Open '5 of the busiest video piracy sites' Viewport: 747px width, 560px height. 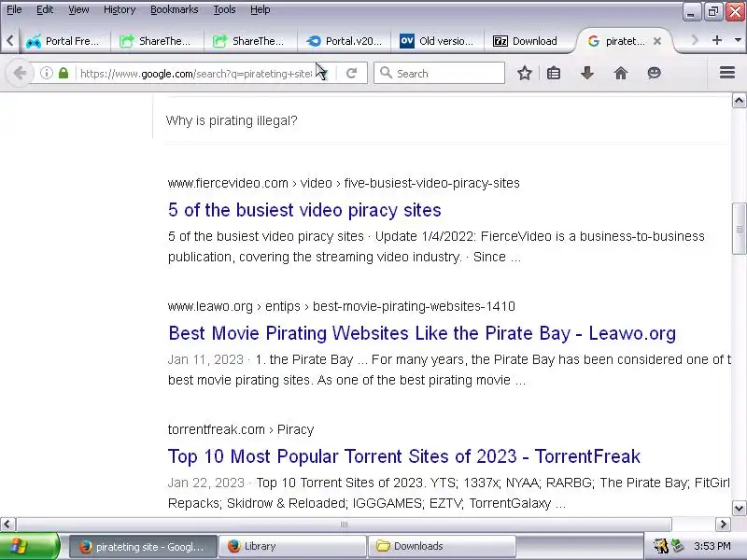pyautogui.click(x=305, y=210)
